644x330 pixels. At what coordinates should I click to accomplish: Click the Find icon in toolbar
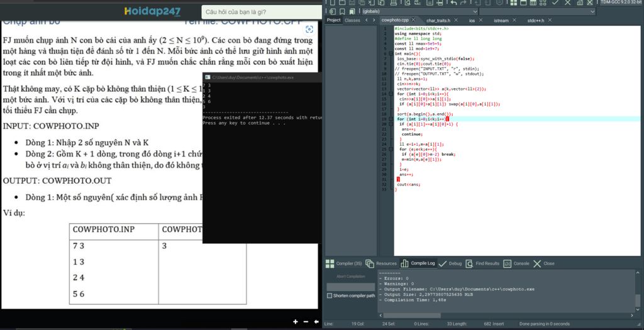click(x=408, y=3)
